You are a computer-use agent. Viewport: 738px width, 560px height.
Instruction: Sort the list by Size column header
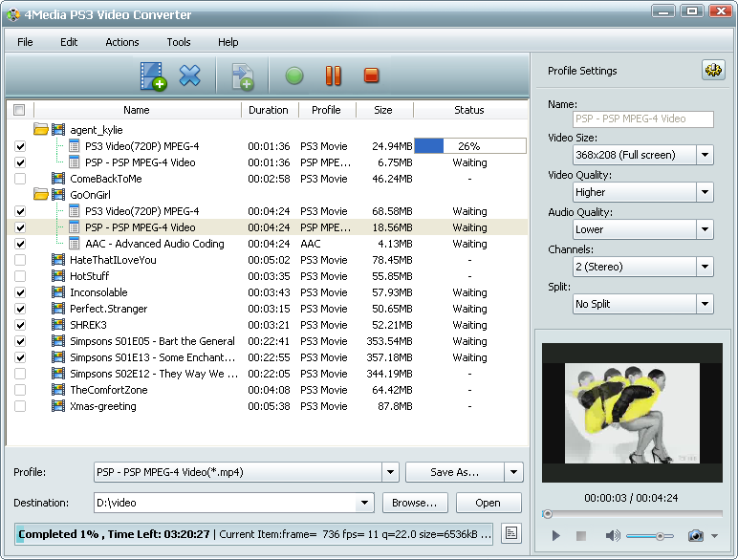pos(383,110)
